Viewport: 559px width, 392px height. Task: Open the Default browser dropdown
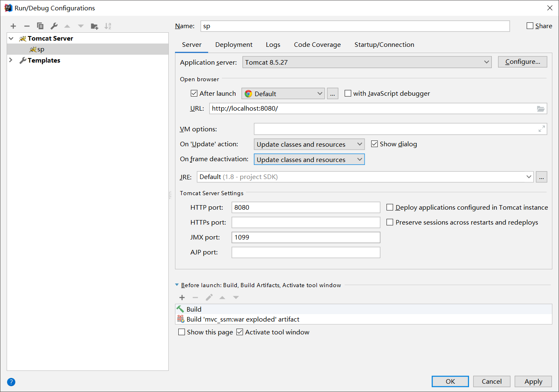tap(283, 94)
